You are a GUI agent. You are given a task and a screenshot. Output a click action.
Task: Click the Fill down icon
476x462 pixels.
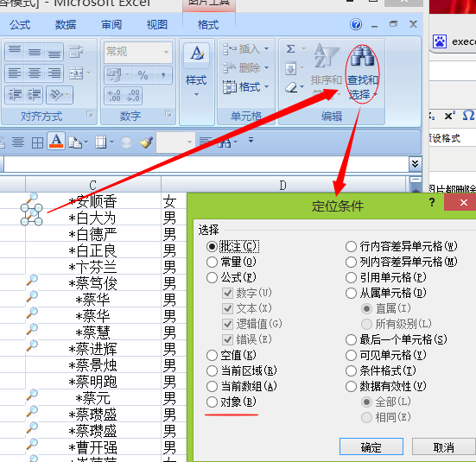pos(291,68)
